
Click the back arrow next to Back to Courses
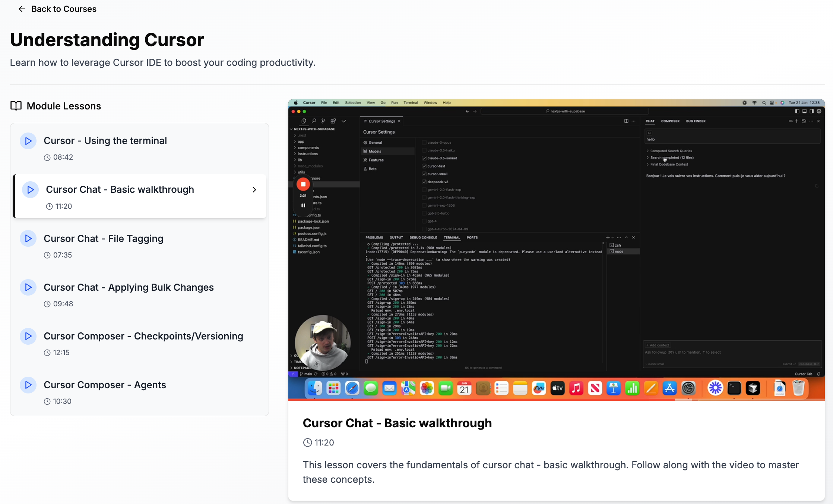(22, 9)
